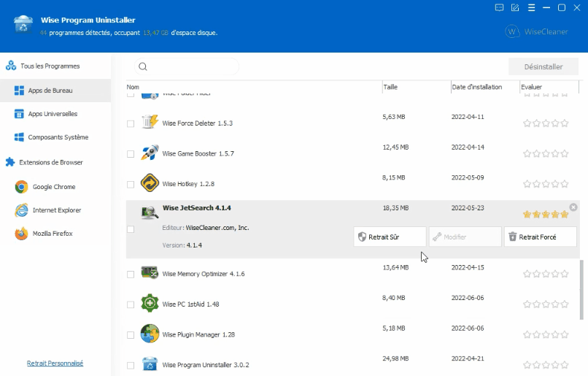
Task: Click Retrait Sûr for Wise JetSearch
Action: tap(390, 237)
